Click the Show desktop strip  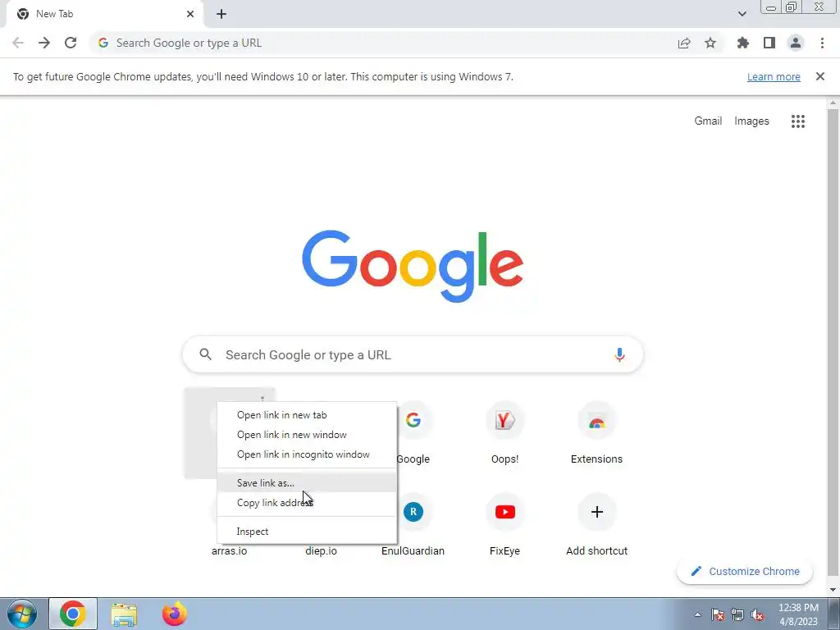pos(833,614)
